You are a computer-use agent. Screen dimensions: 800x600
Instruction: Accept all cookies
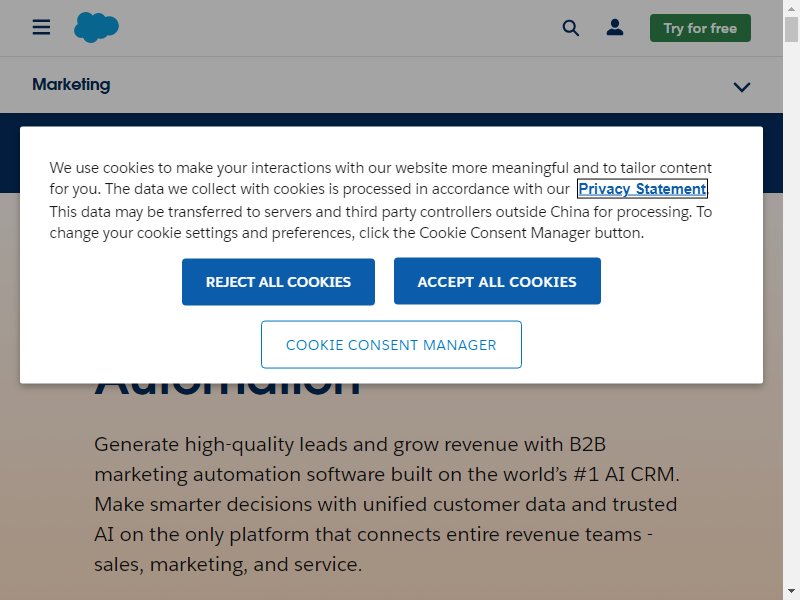[x=497, y=281]
